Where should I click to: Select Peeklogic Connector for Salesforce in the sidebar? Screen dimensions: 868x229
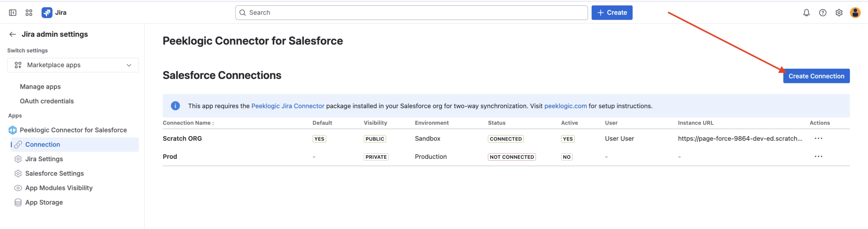pyautogui.click(x=73, y=130)
